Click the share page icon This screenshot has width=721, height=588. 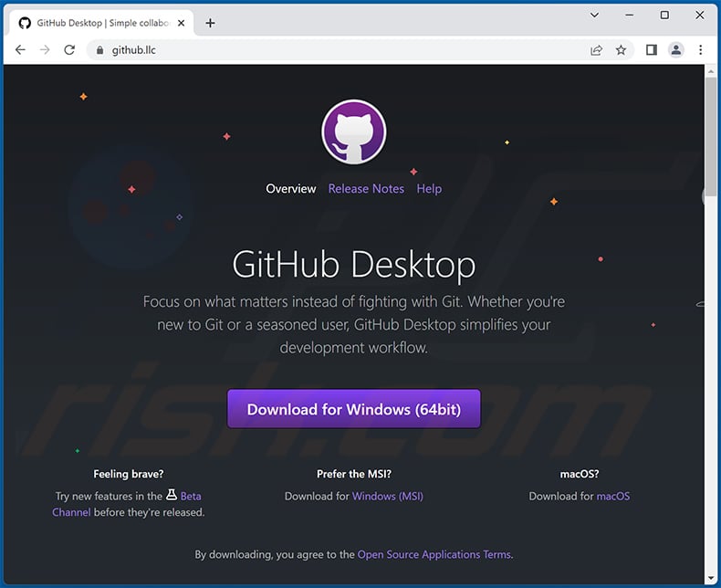pos(596,49)
